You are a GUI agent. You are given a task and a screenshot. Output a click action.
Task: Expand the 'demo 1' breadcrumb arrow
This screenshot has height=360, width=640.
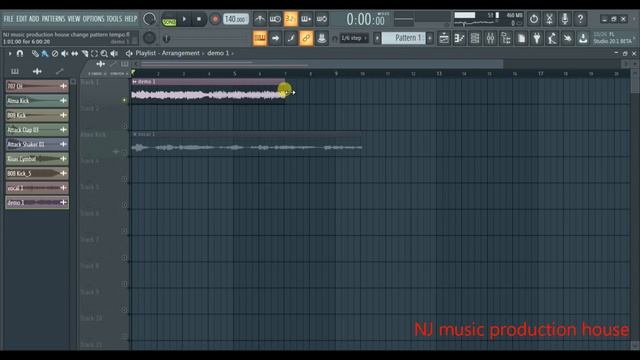(x=233, y=53)
